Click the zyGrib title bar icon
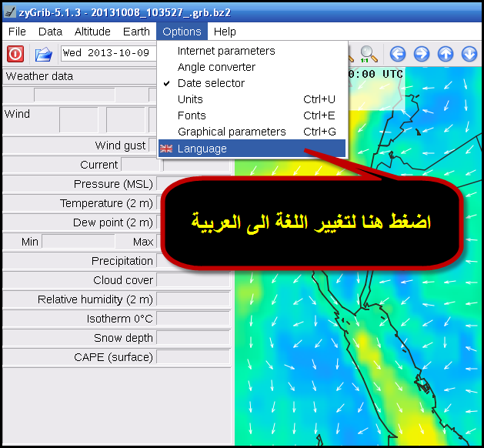This screenshot has height=448, width=484. [10, 12]
